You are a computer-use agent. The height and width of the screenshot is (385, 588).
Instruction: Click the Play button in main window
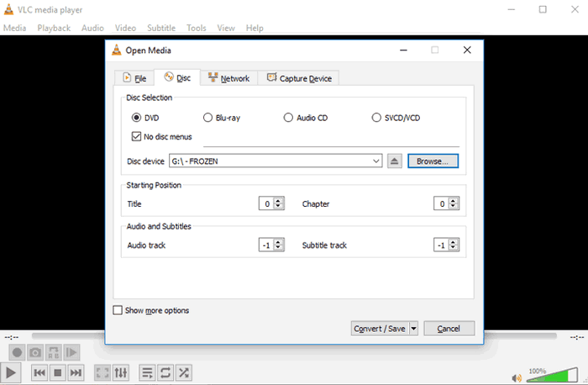[10, 372]
